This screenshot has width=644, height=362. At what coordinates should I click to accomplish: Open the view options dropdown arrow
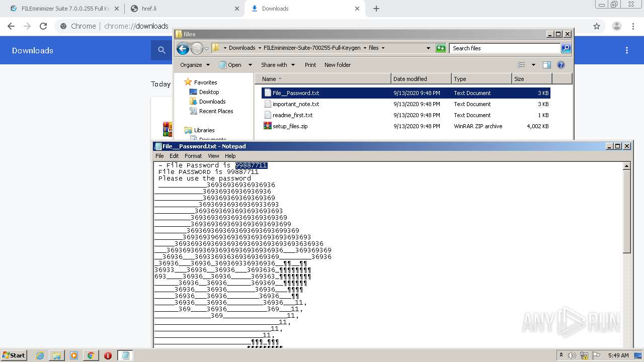533,65
